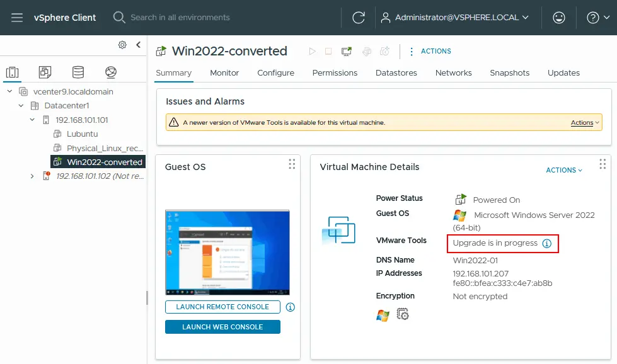
Task: Open navigator settings gear icon
Action: (x=122, y=45)
